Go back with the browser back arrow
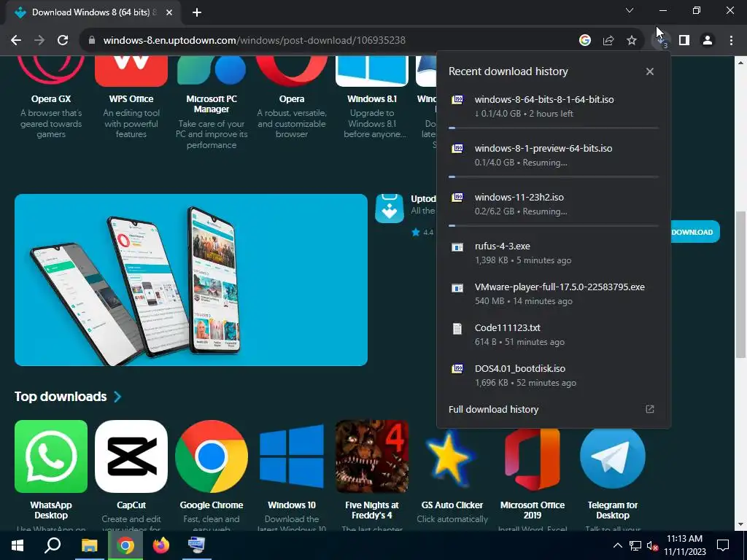This screenshot has height=560, width=747. (x=16, y=41)
